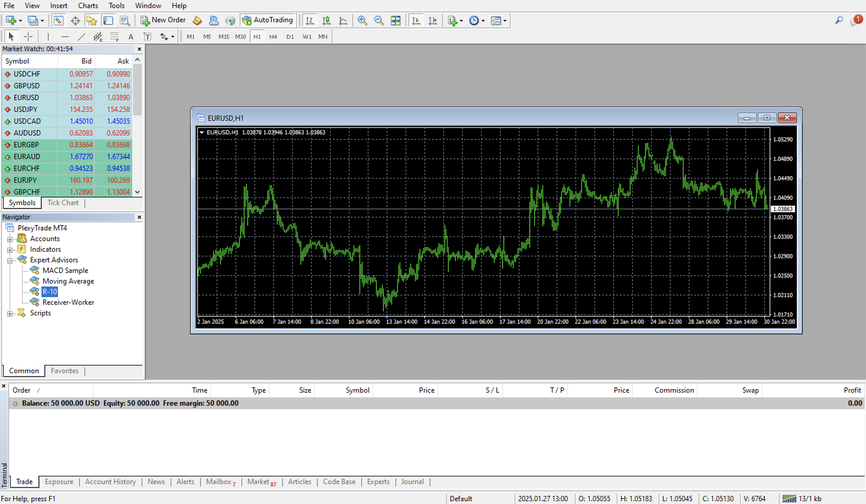
Task: Click the virtual hosting cloud icon
Action: 213,21
